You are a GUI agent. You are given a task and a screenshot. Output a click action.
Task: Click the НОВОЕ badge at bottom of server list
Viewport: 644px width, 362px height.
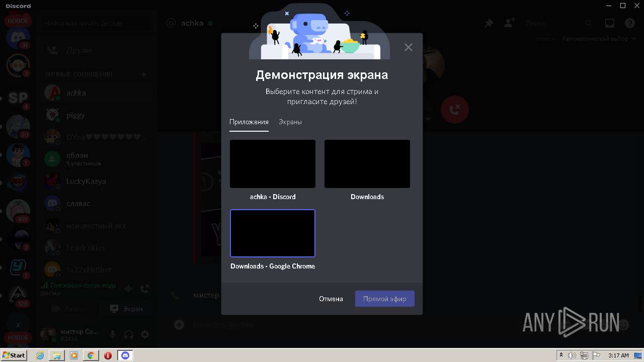tap(18, 338)
